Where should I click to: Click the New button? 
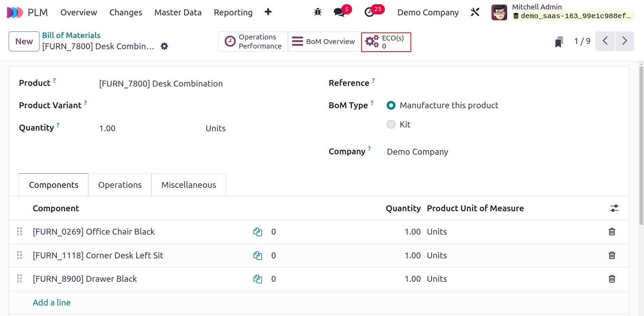24,41
